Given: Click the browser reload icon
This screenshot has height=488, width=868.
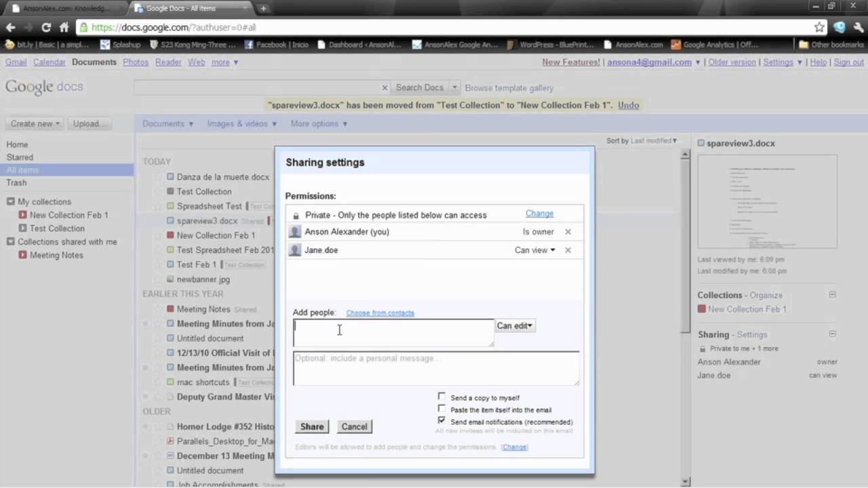Looking at the screenshot, I should pos(46,28).
